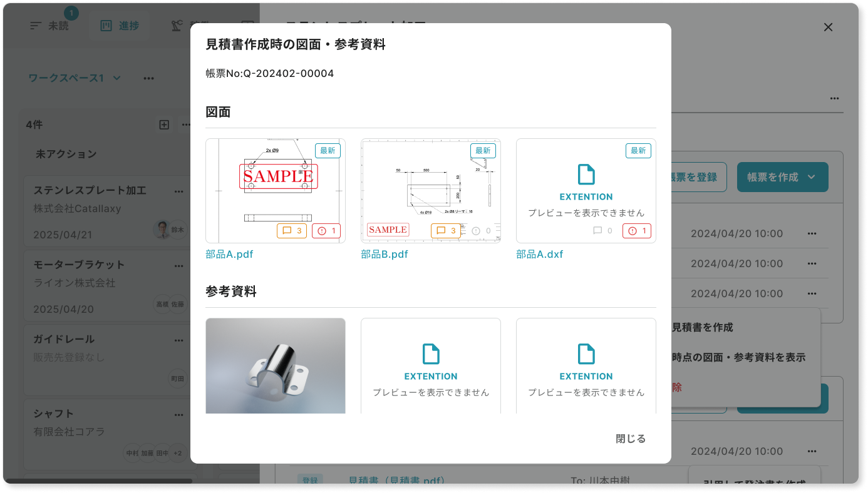Open options menu for ステンレスプレート加工 card

pyautogui.click(x=179, y=191)
